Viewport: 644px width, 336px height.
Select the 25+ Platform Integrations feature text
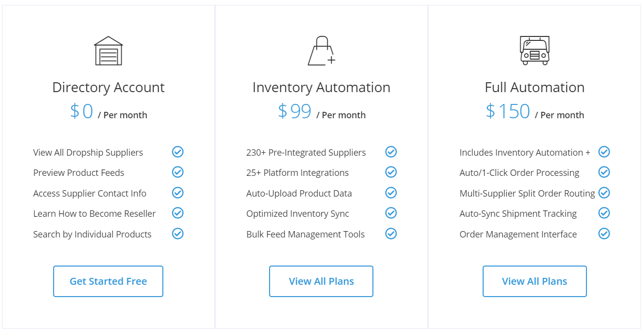point(297,172)
